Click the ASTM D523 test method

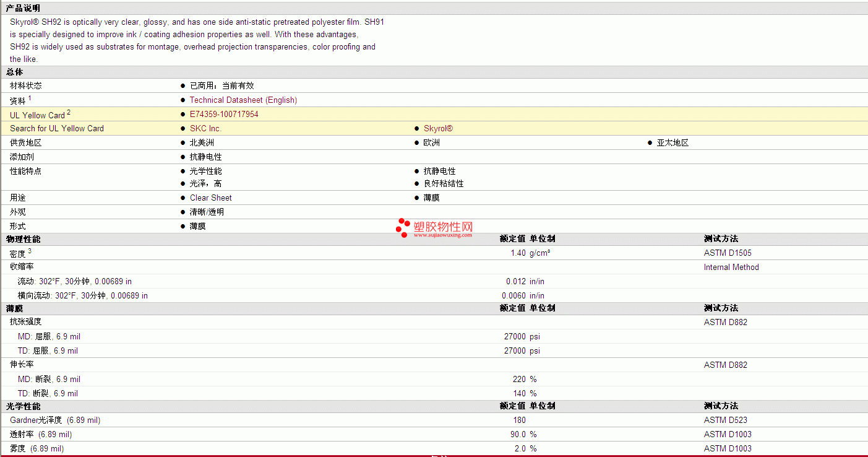coord(726,420)
